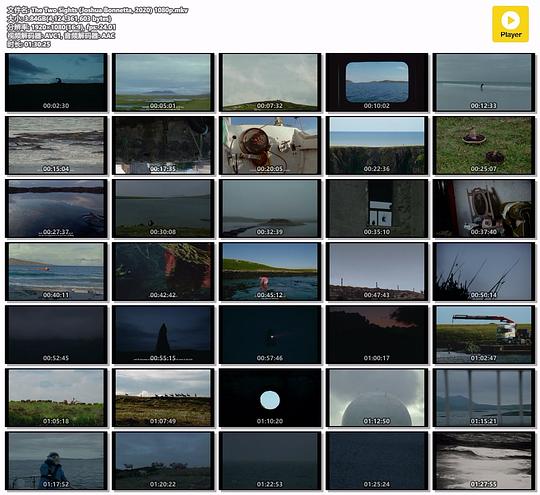The image size is (540, 495).
Task: Select the black-and-white frame at 01:27:55
Action: tap(484, 461)
